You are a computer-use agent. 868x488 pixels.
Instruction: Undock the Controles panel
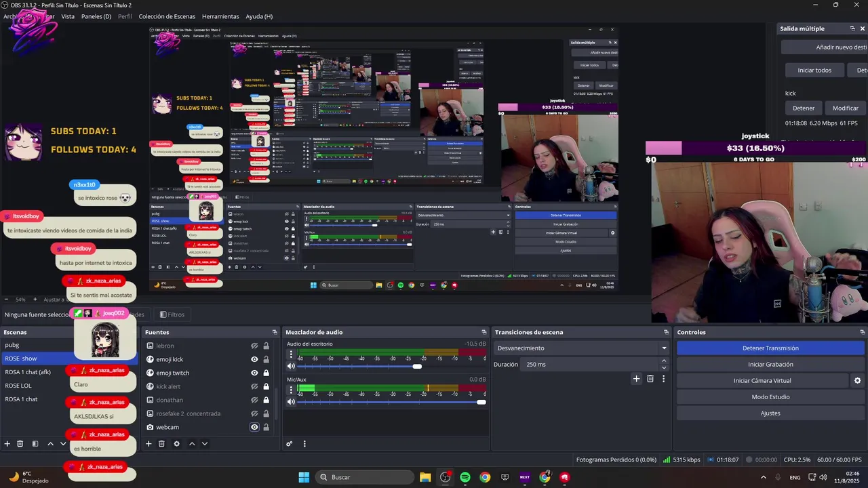point(863,332)
